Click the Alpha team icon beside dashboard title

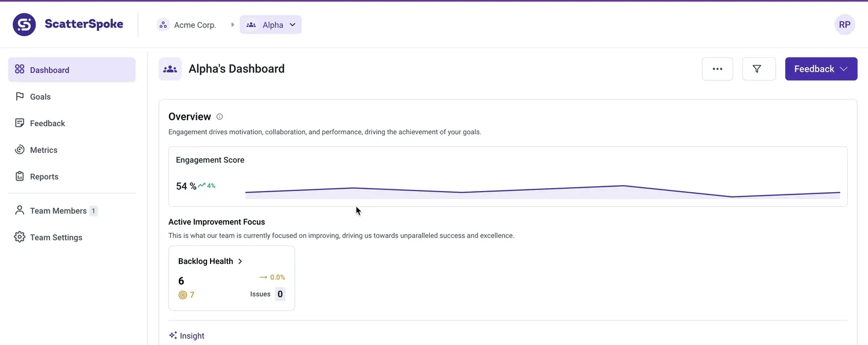[x=170, y=69]
